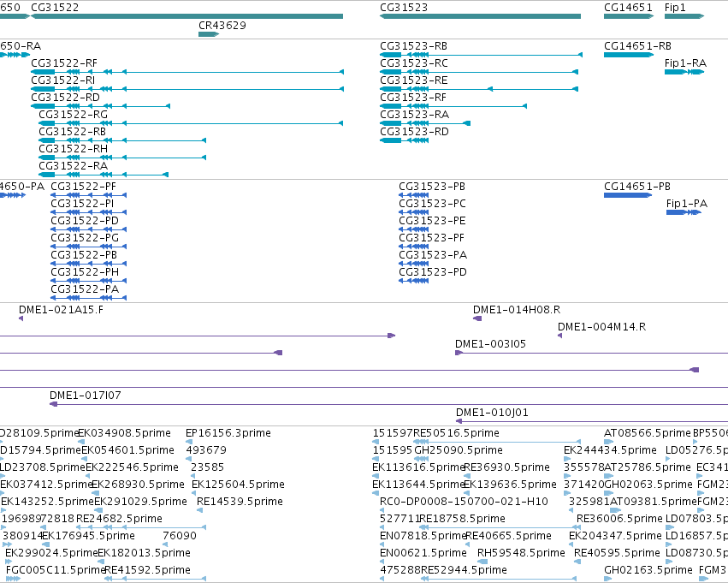Click the Fip1-PA protein label
728x583 pixels.
tap(687, 204)
